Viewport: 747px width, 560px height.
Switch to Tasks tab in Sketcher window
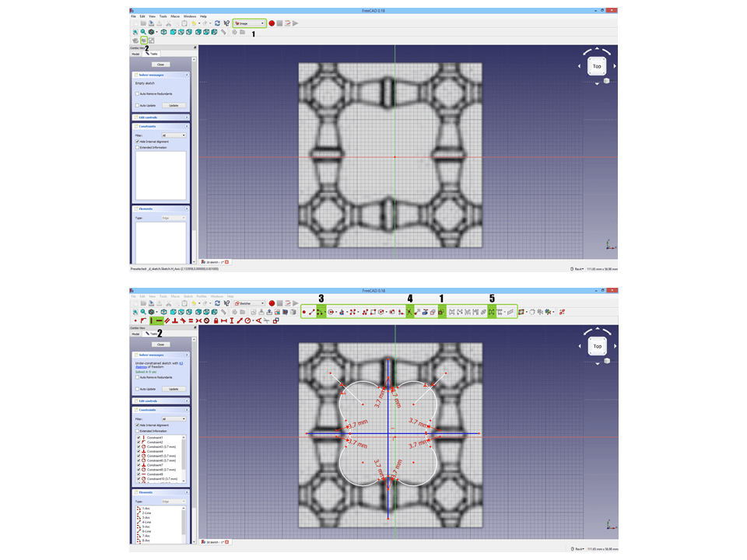coord(153,334)
